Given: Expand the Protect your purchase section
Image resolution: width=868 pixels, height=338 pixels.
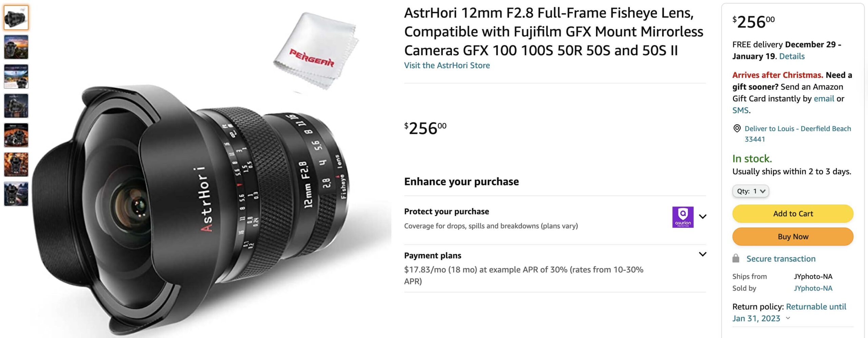Looking at the screenshot, I should (x=703, y=217).
